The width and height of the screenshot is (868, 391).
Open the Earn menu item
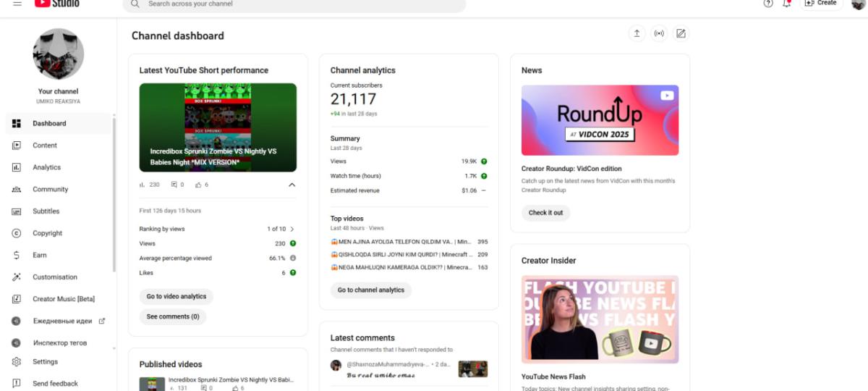click(58, 255)
